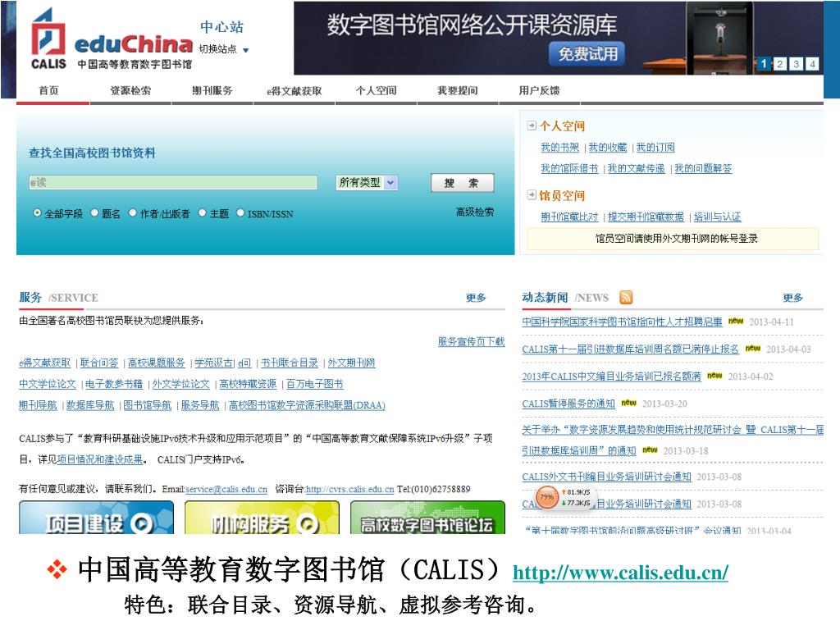Click the 机构服务 yellow banner button
Screen dimensions: 840x630
[262, 518]
